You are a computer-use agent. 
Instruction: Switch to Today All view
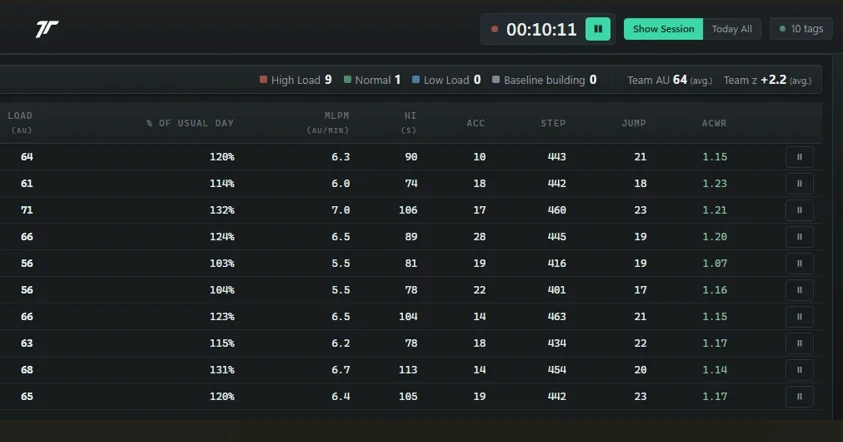pyautogui.click(x=732, y=29)
